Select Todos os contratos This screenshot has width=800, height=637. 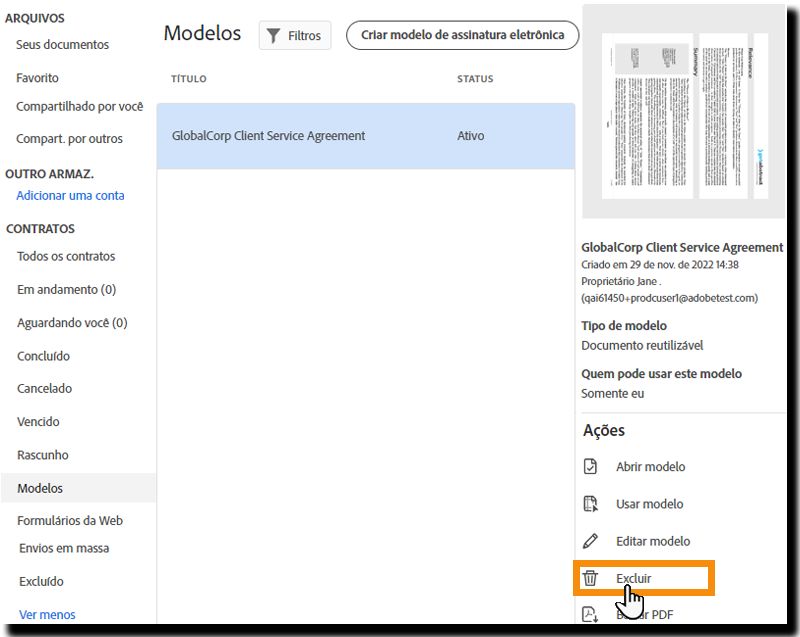point(66,256)
